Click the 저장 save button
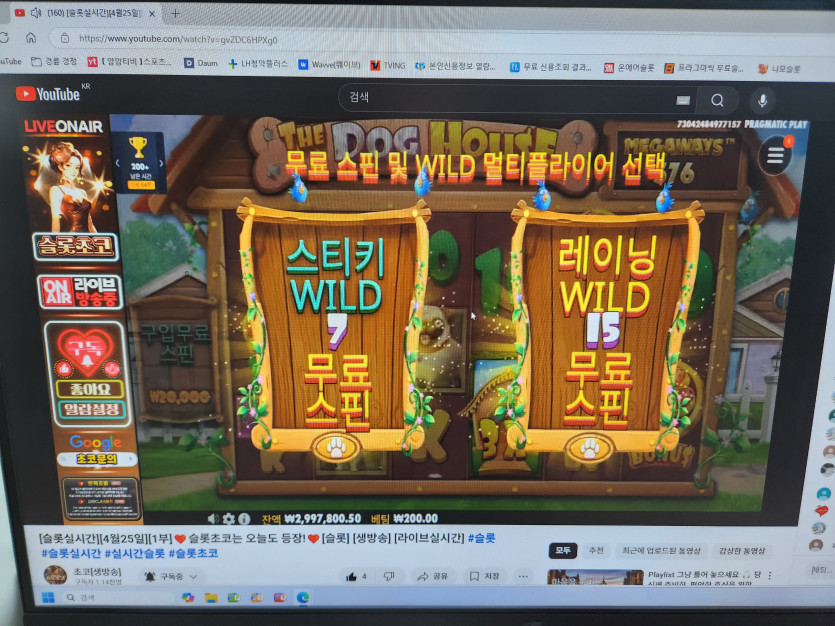The height and width of the screenshot is (626, 835). [x=484, y=576]
